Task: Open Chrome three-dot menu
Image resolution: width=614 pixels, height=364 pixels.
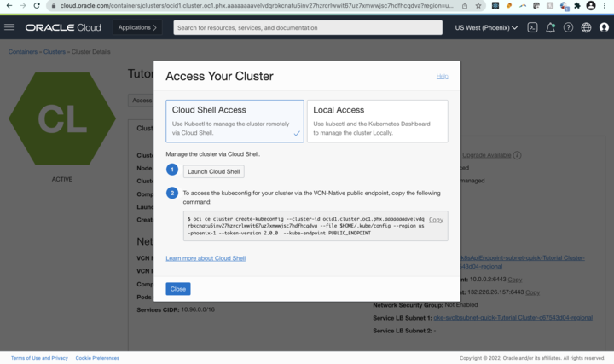Action: click(x=605, y=5)
